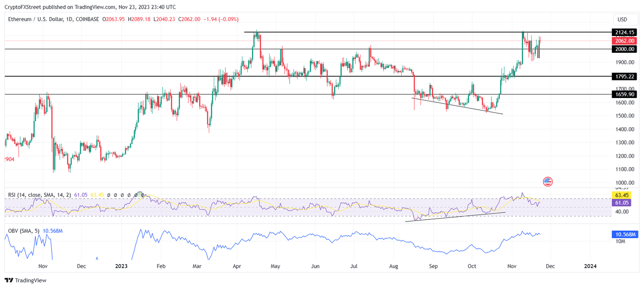Select the 2023 label on the time axis
Screen dimensions: 644x288
tap(122, 266)
